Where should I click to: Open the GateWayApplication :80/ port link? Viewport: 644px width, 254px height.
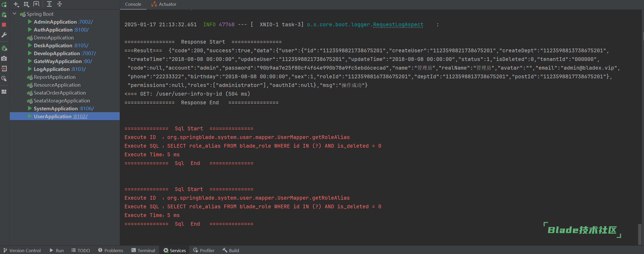point(88,61)
